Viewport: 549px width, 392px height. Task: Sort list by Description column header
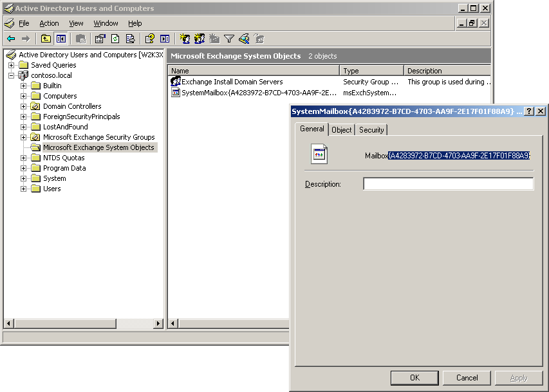(x=447, y=71)
